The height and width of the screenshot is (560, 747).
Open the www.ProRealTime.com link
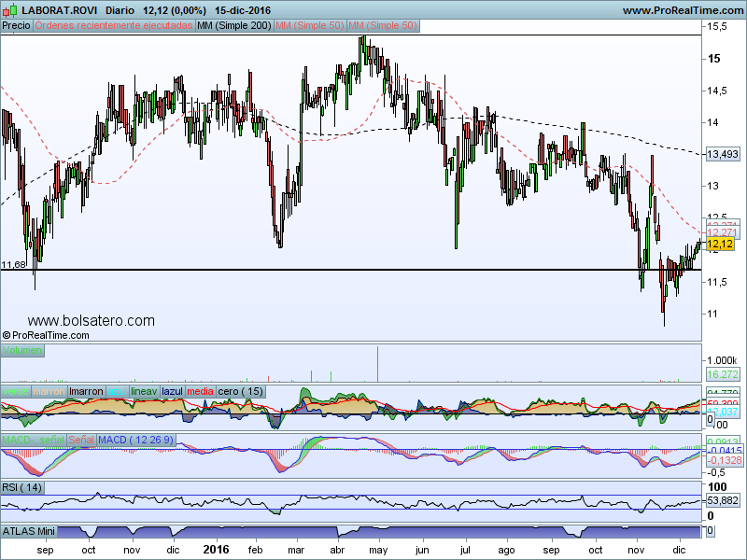(682, 9)
